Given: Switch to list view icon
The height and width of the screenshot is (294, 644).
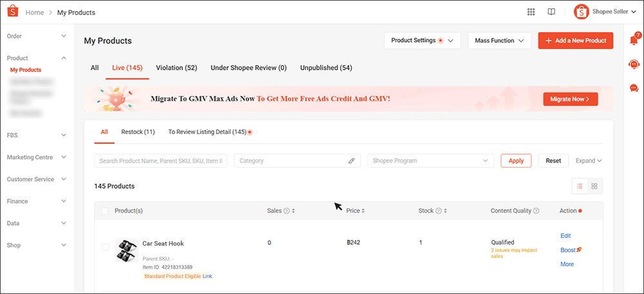Looking at the screenshot, I should (x=580, y=186).
